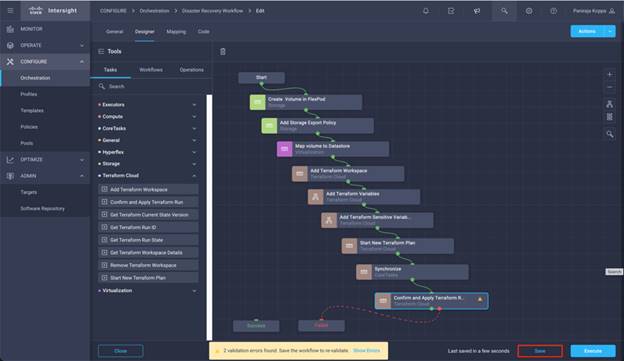Viewport: 624px width, 361px height.
Task: Open MONITOR in the sidebar
Action: [31, 29]
